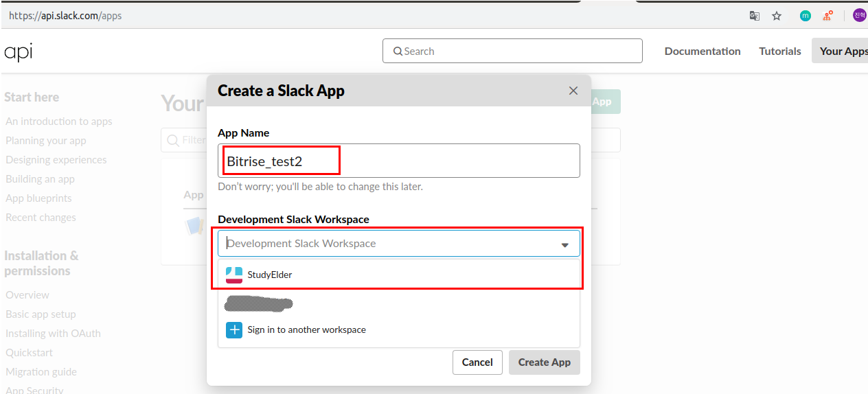Bookmark this page with the star icon

click(x=777, y=16)
